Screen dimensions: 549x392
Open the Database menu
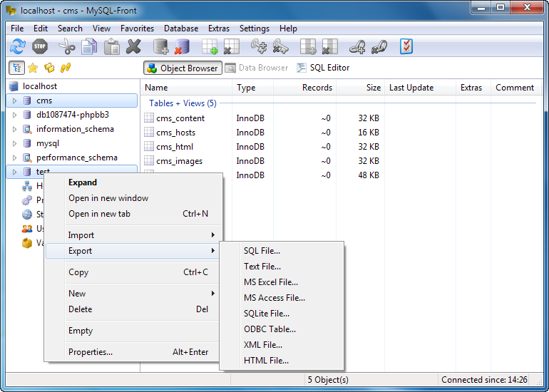pos(181,29)
